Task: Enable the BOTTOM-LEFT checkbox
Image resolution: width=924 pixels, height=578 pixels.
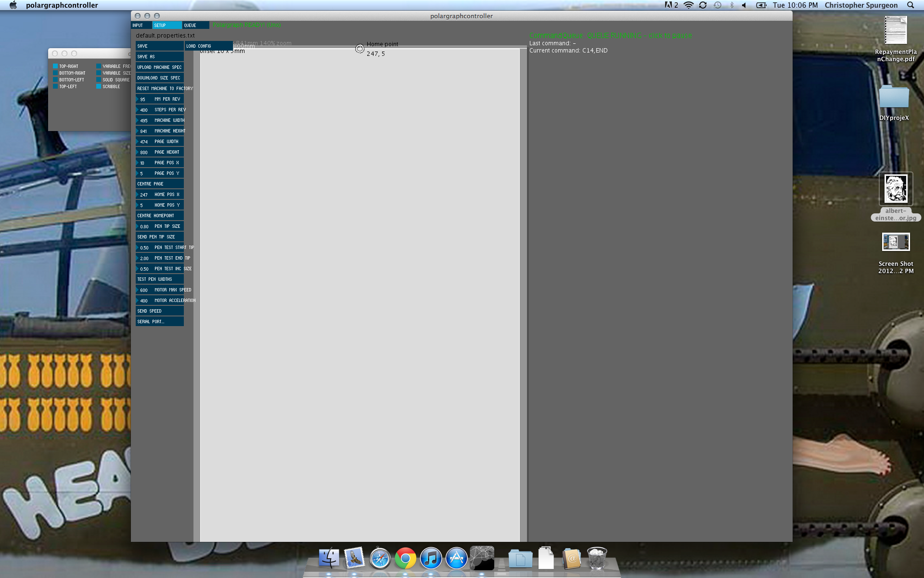Action: pos(55,80)
